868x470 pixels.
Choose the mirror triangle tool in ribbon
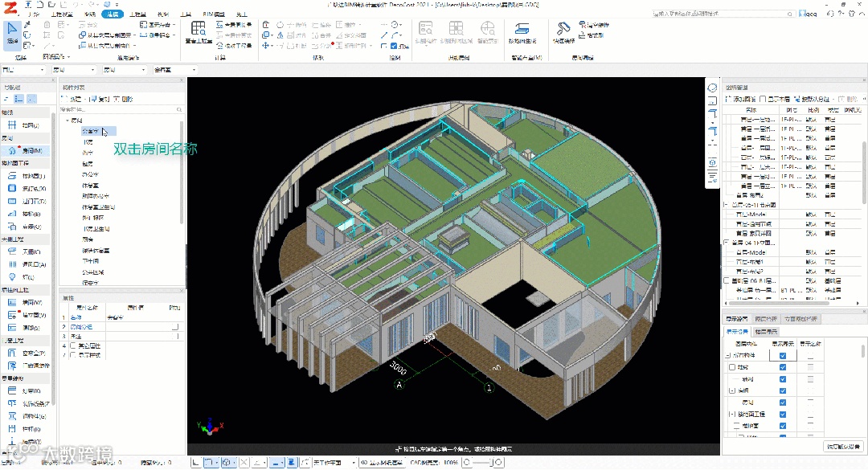(x=280, y=35)
